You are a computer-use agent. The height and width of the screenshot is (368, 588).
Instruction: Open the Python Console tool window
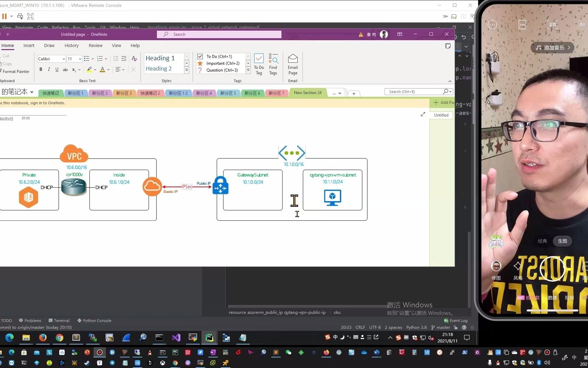pyautogui.click(x=94, y=321)
